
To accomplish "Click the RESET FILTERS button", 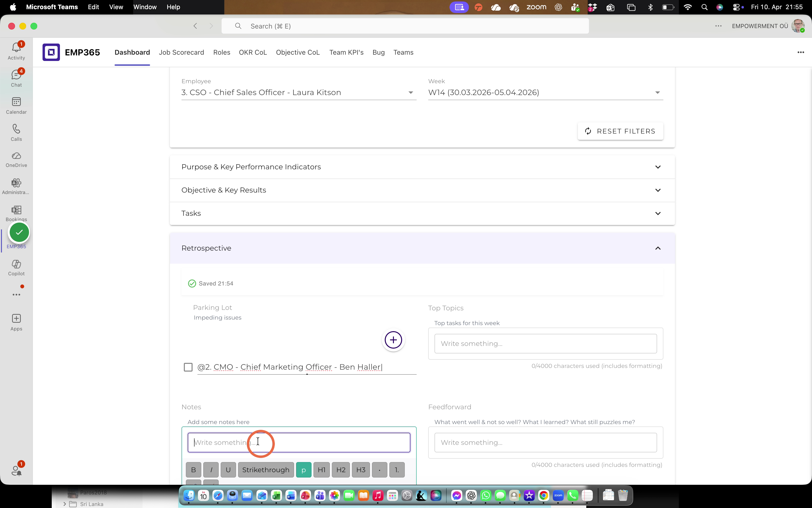I will coord(620,131).
